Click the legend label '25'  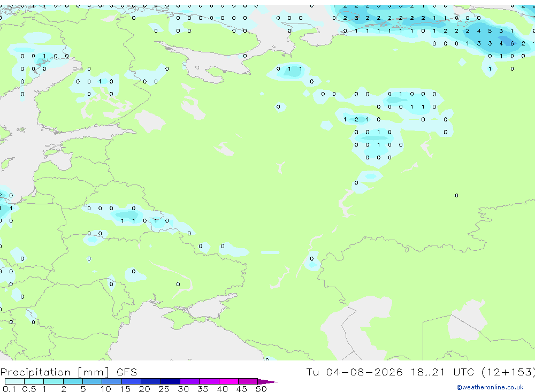coord(164,389)
